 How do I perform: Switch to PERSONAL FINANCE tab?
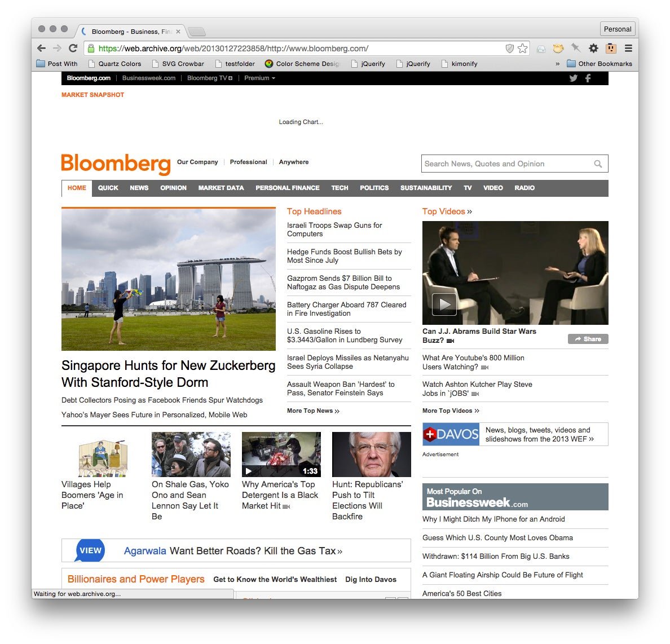287,188
